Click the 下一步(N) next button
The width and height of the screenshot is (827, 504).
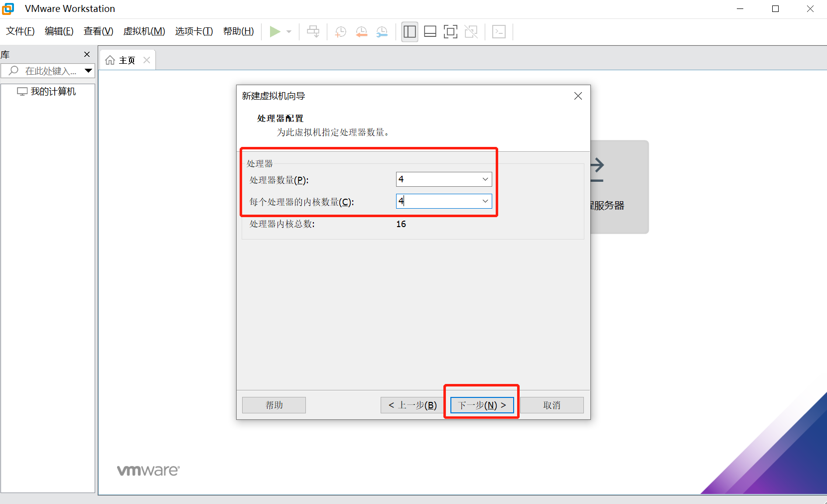click(482, 405)
